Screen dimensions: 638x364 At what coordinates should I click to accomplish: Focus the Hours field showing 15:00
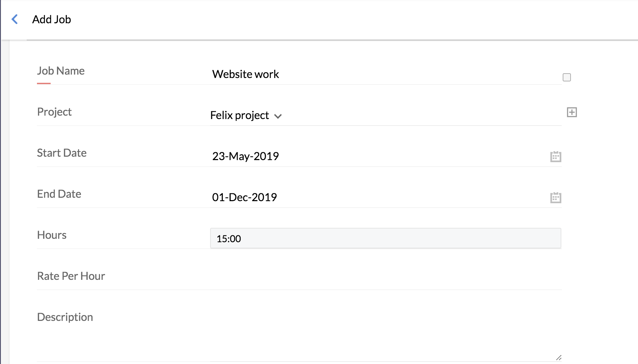point(385,238)
